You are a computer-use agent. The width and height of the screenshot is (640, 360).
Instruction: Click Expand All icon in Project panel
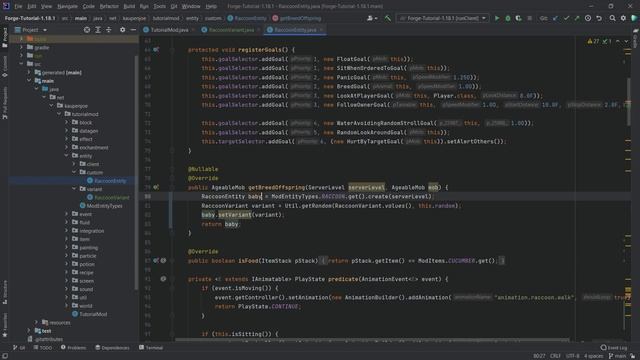[x=98, y=30]
